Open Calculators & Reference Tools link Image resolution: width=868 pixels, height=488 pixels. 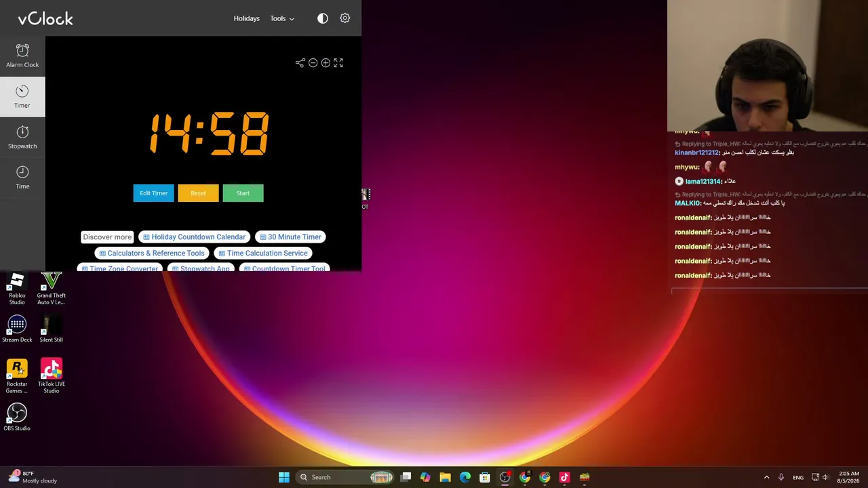point(152,253)
